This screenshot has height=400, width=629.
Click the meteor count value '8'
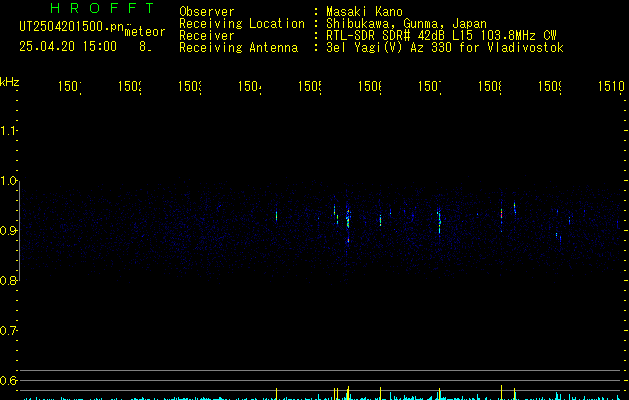pos(143,47)
